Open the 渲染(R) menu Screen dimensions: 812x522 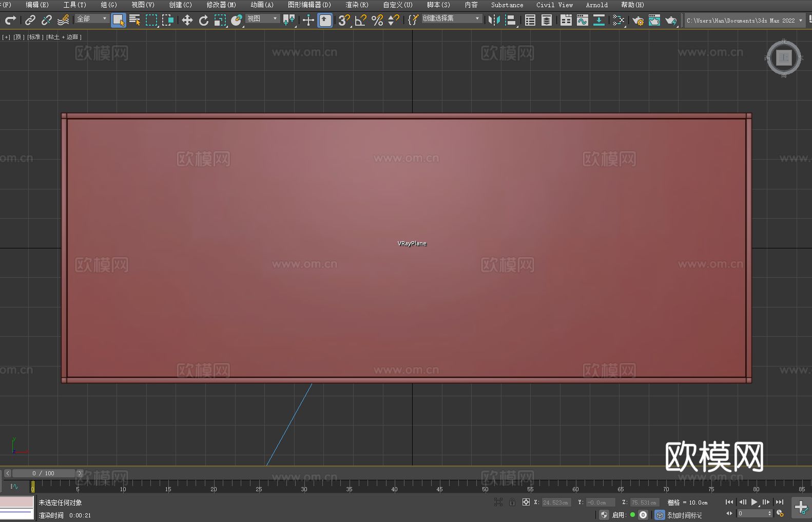coord(357,5)
